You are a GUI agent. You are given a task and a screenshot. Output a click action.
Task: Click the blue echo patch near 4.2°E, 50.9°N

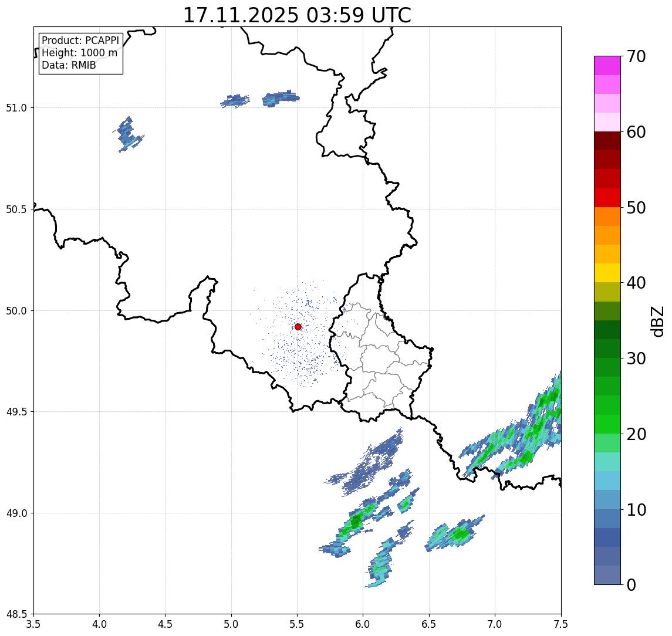[x=128, y=133]
